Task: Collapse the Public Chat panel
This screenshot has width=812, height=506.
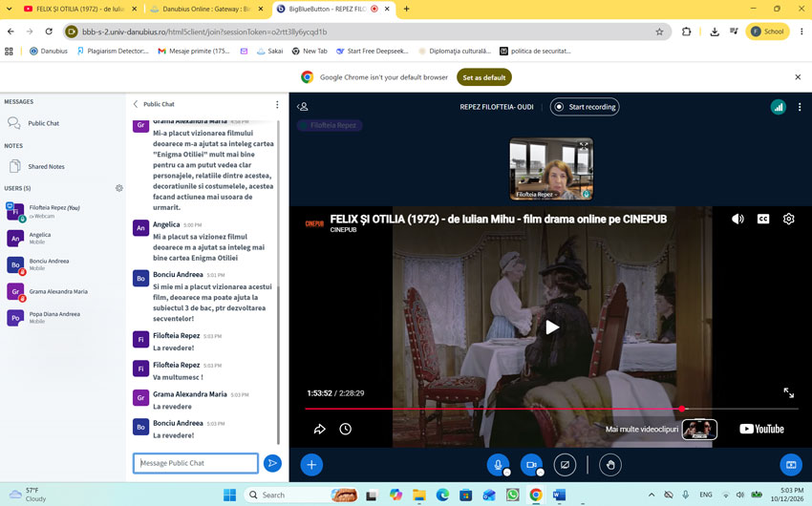Action: click(136, 104)
